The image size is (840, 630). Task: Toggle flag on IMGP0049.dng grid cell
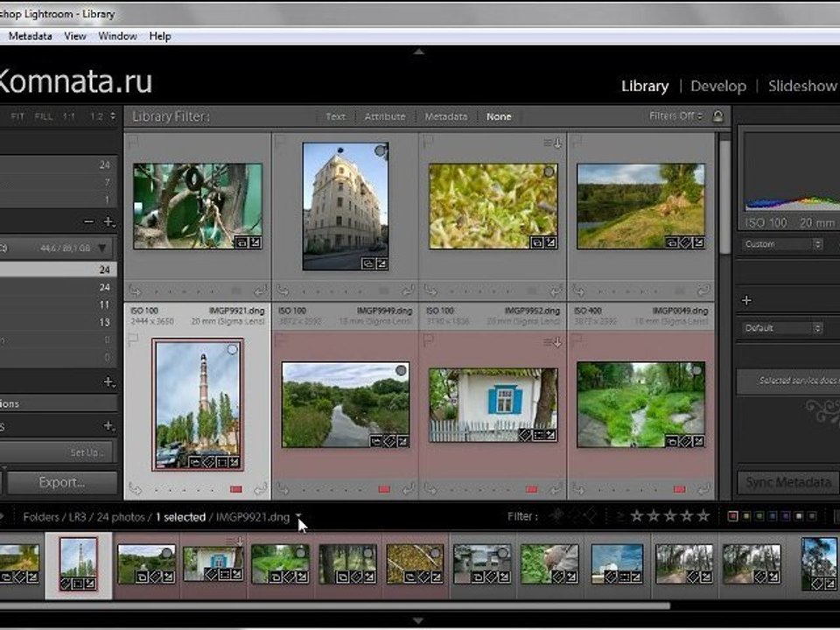click(576, 339)
